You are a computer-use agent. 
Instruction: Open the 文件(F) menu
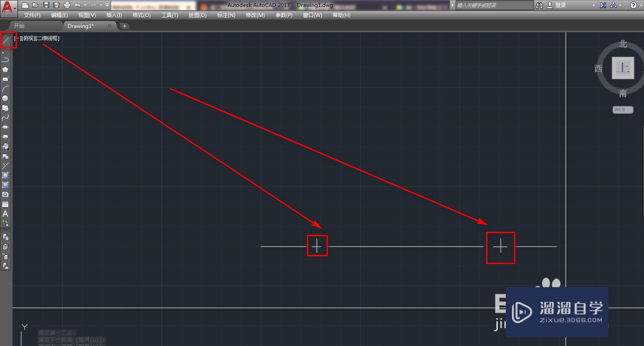32,15
